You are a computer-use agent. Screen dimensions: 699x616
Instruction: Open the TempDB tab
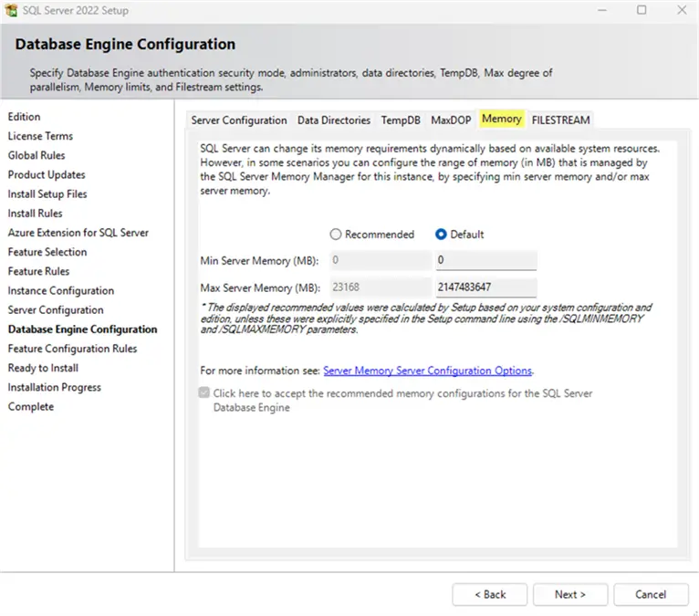401,120
